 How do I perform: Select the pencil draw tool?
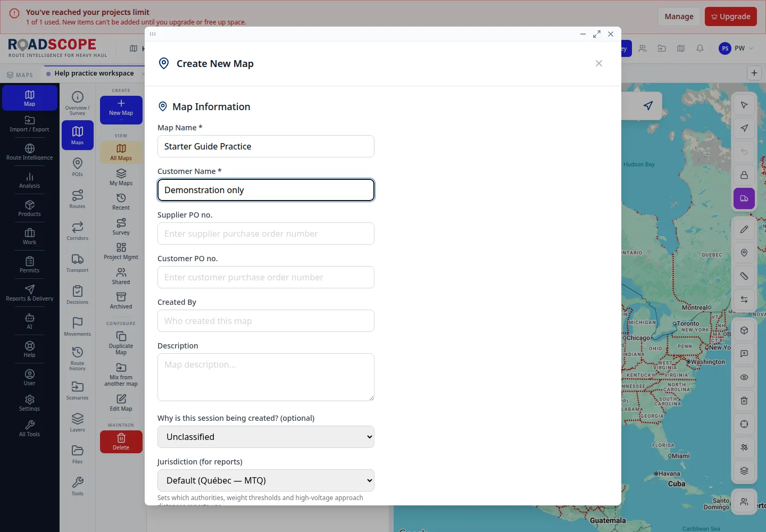coord(744,229)
